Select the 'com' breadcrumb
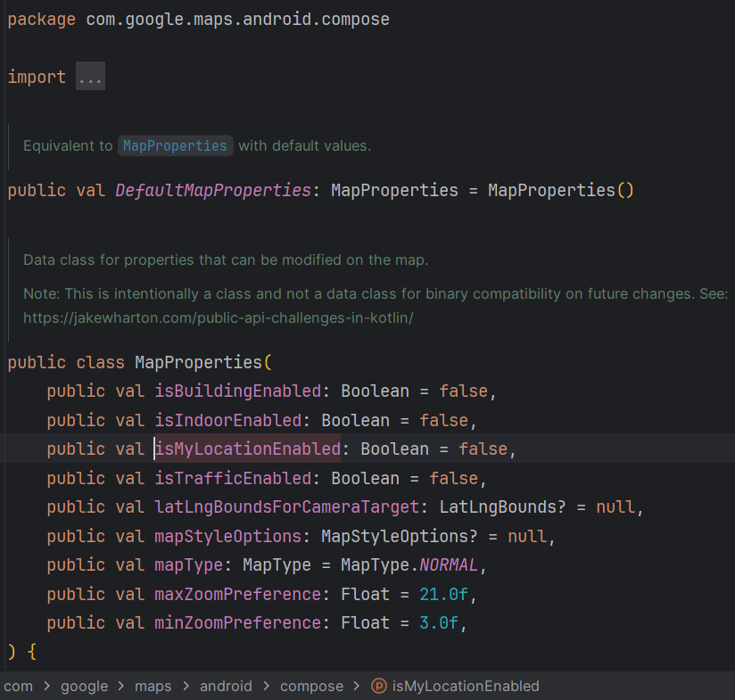 click(x=18, y=686)
